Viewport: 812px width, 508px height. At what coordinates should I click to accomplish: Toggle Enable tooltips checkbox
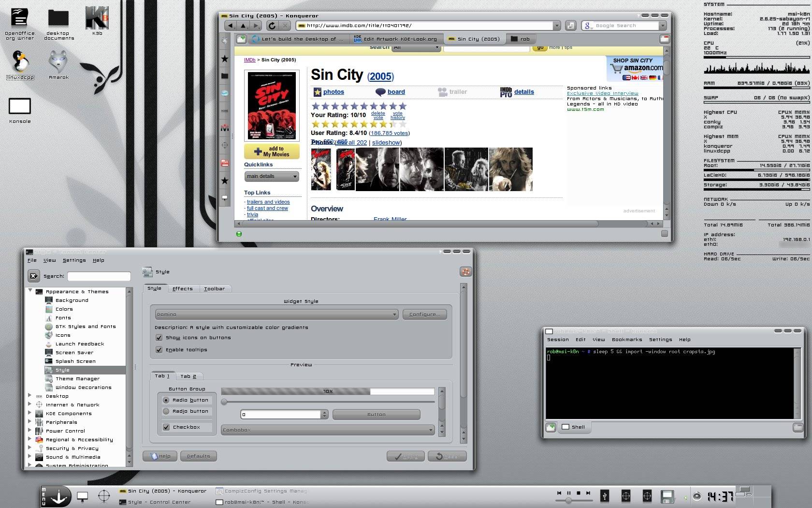159,350
